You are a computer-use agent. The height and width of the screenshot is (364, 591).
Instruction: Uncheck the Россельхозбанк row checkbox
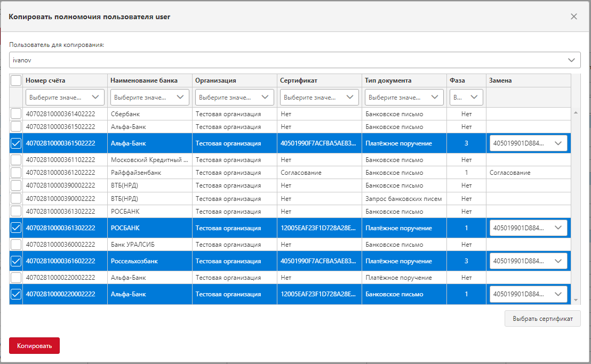click(16, 261)
